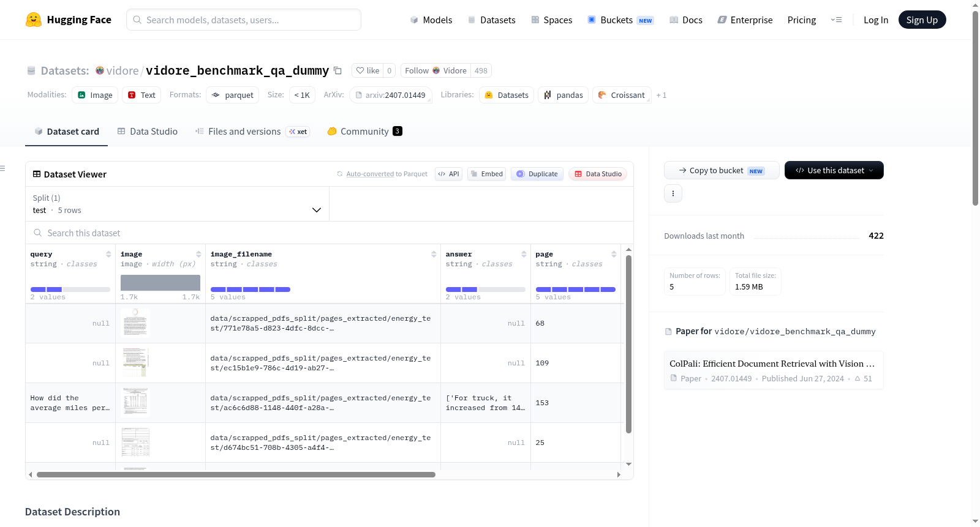
Task: Click the Image modality tag
Action: point(95,95)
